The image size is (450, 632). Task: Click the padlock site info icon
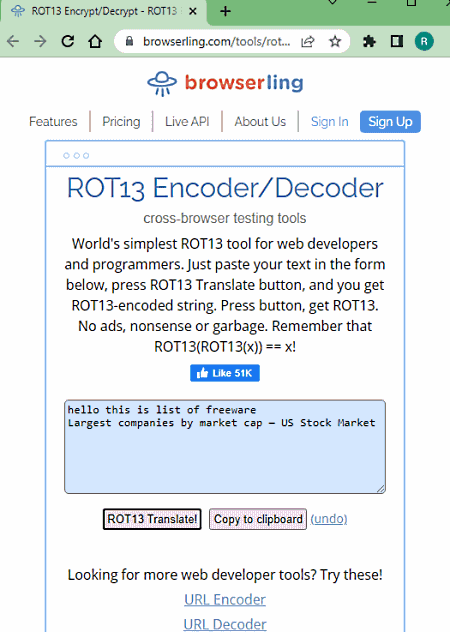pos(129,41)
